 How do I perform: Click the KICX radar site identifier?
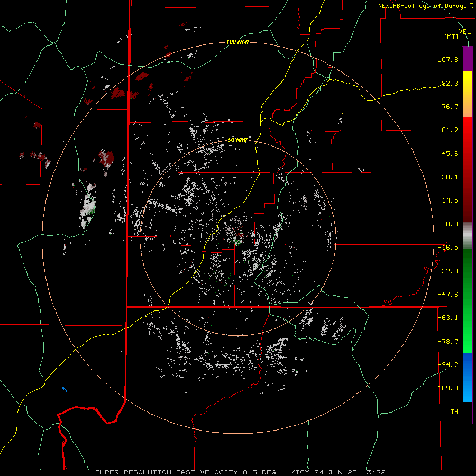(x=299, y=472)
